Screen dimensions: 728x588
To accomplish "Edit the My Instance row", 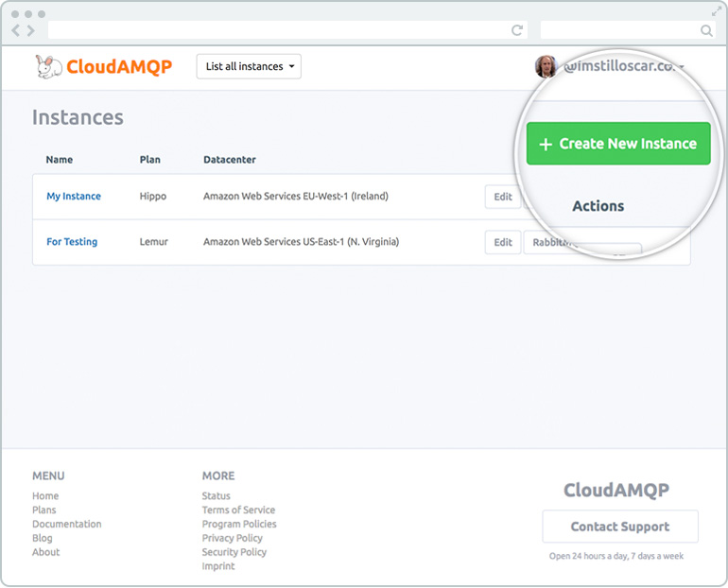I will 503,197.
